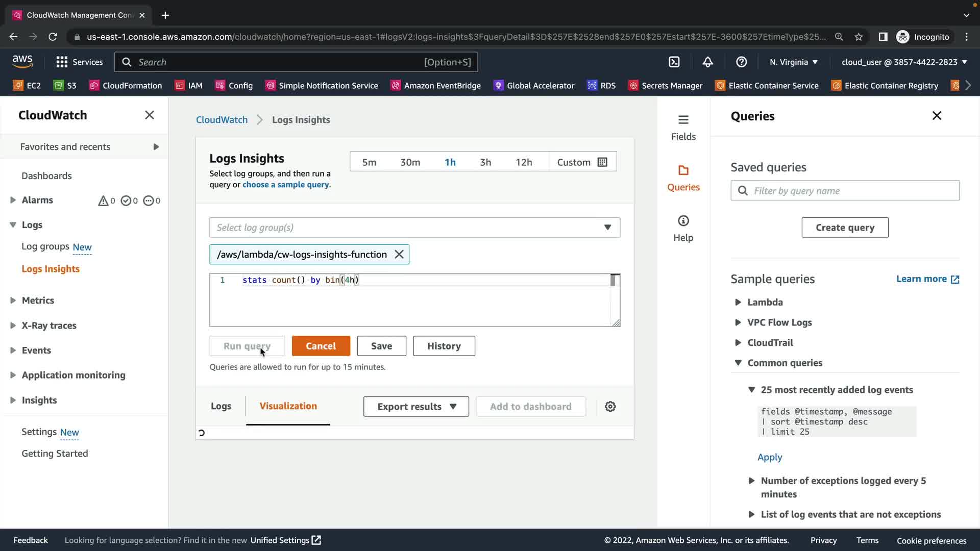Open the Select log group(s) dropdown
Image resolution: width=980 pixels, height=551 pixels.
pos(414,228)
